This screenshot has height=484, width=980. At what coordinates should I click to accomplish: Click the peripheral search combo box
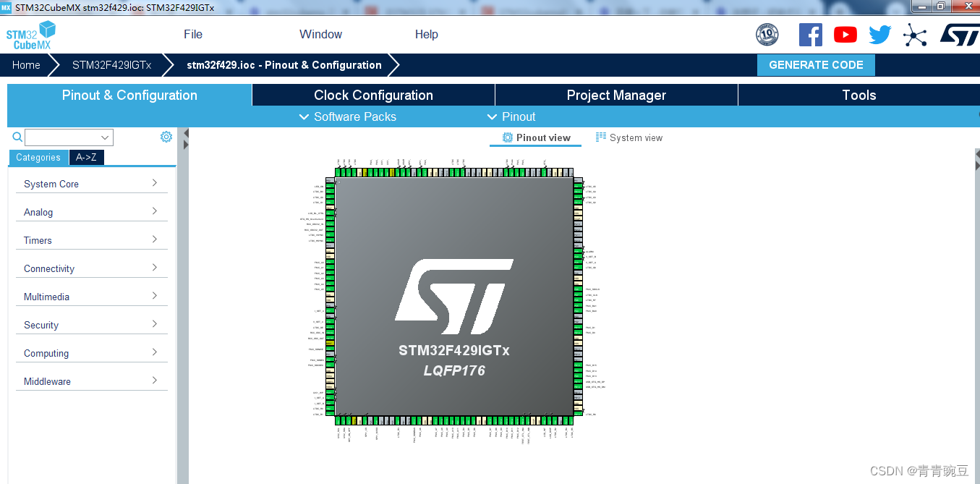tap(69, 137)
